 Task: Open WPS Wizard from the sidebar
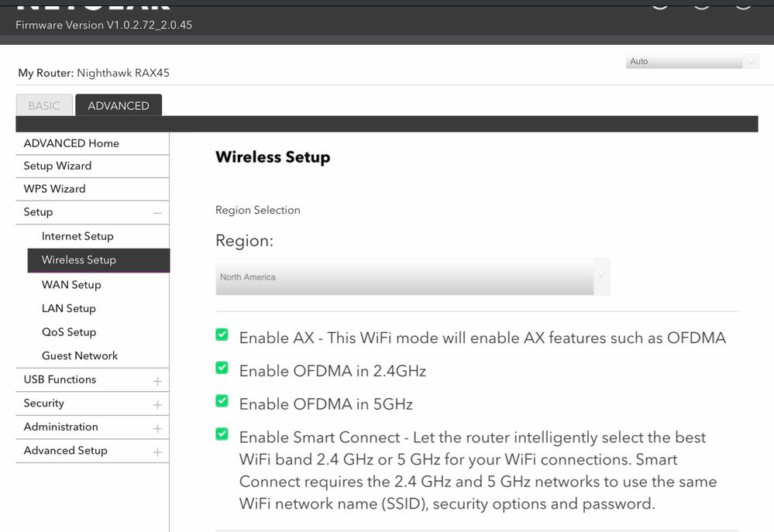[x=92, y=188]
